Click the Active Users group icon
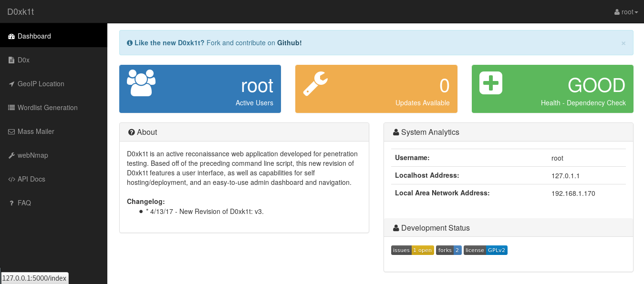644x284 pixels. [141, 82]
